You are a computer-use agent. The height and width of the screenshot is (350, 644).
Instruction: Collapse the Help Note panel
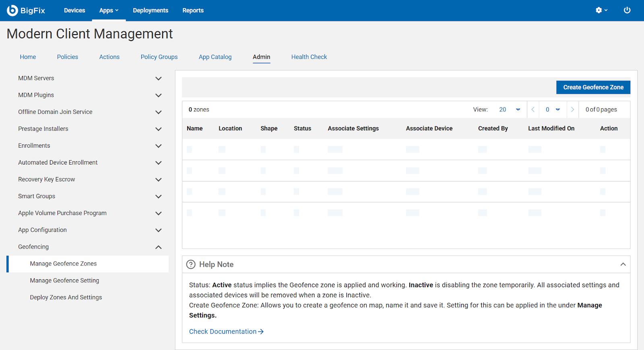623,264
